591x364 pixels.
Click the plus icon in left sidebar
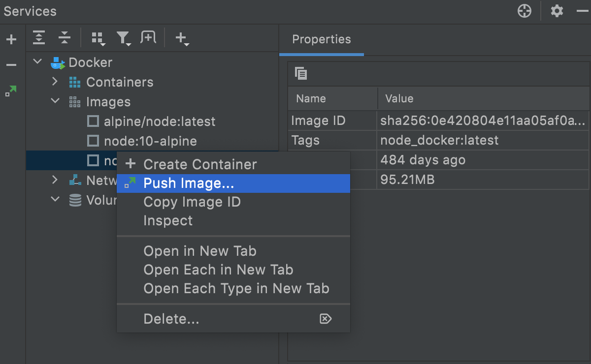tap(11, 39)
